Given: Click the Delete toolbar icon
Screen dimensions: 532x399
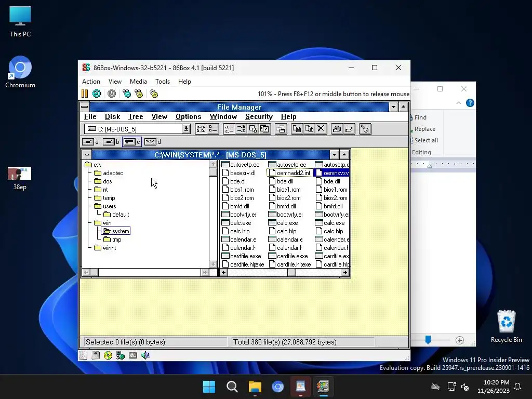Looking at the screenshot, I should click(x=321, y=129).
